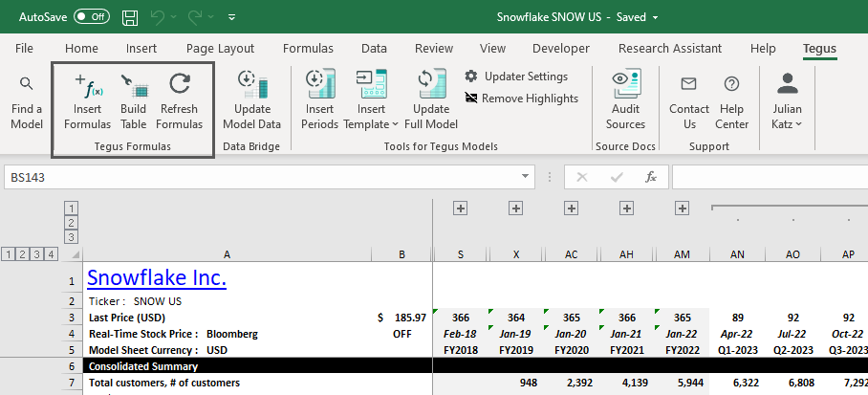The image size is (868, 395).
Task: Switch to the Home tab
Action: pyautogui.click(x=81, y=49)
